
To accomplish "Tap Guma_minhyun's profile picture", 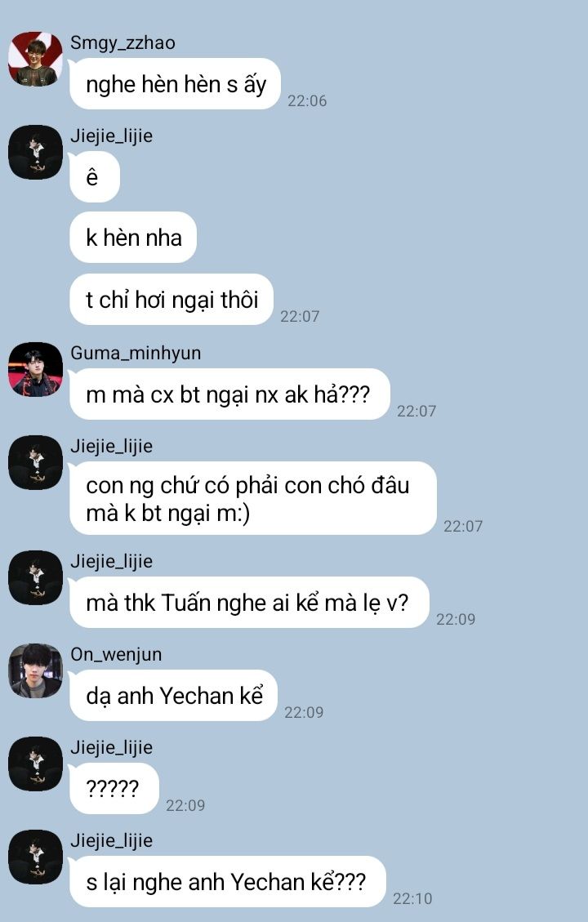I will 35,369.
